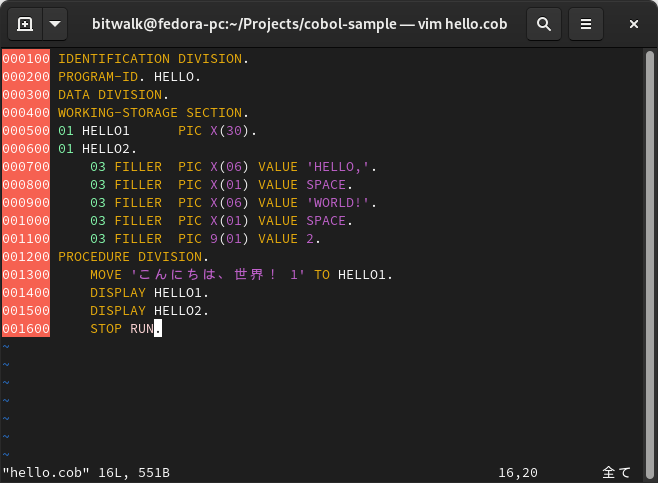Close the terminal window
The height and width of the screenshot is (483, 658).
pyautogui.click(x=634, y=23)
